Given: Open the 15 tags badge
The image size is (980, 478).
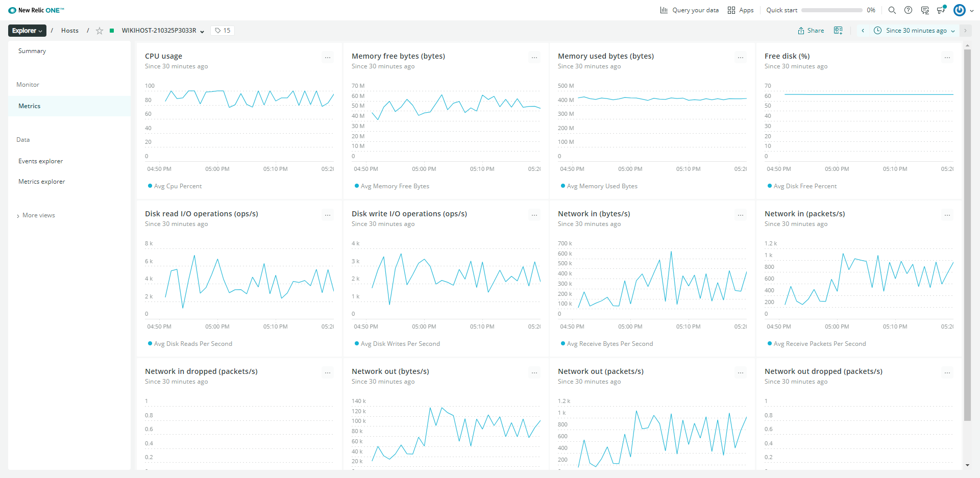Looking at the screenshot, I should click(223, 31).
